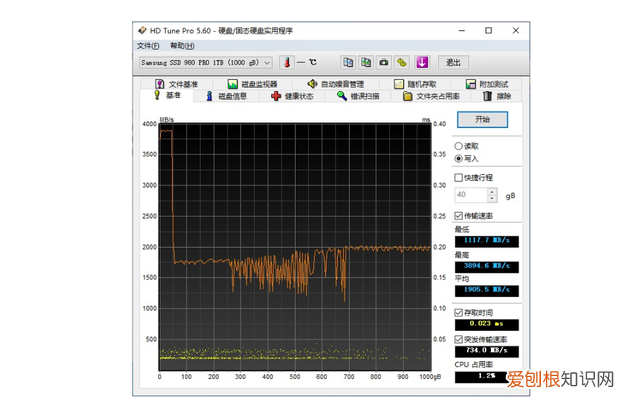Click the 退出 exit button
The image size is (640, 398).
tap(453, 62)
